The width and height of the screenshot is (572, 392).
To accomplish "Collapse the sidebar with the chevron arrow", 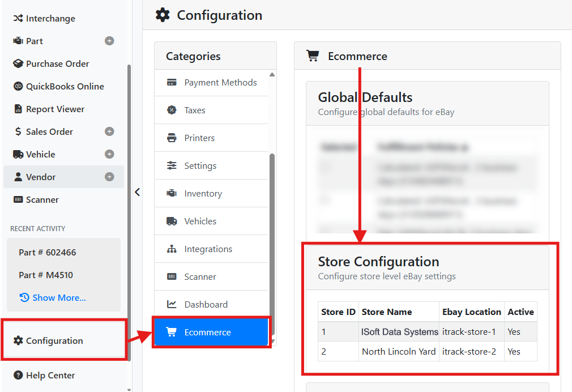I will [137, 192].
